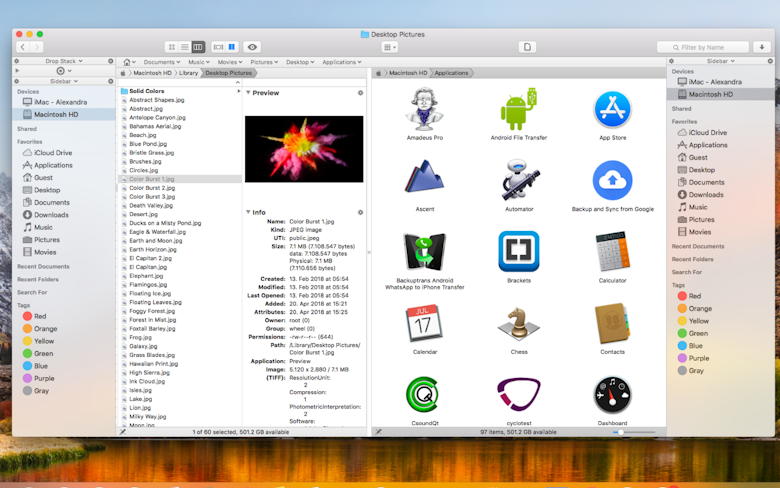Click Desktop Pictures path bar segment
The height and width of the screenshot is (488, 780).
(x=229, y=73)
